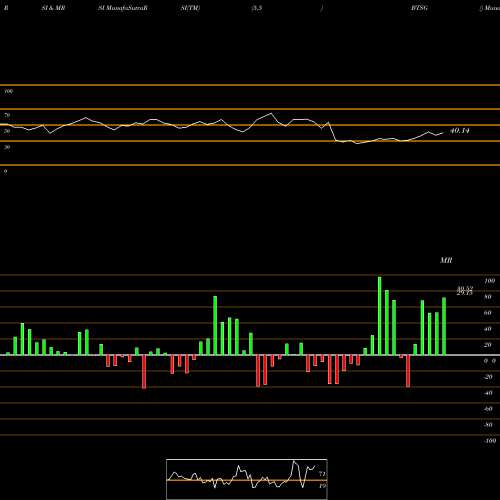Screen dimensions: 500x500
Task: Select the rightmost green histogram bar
Action: [444, 326]
